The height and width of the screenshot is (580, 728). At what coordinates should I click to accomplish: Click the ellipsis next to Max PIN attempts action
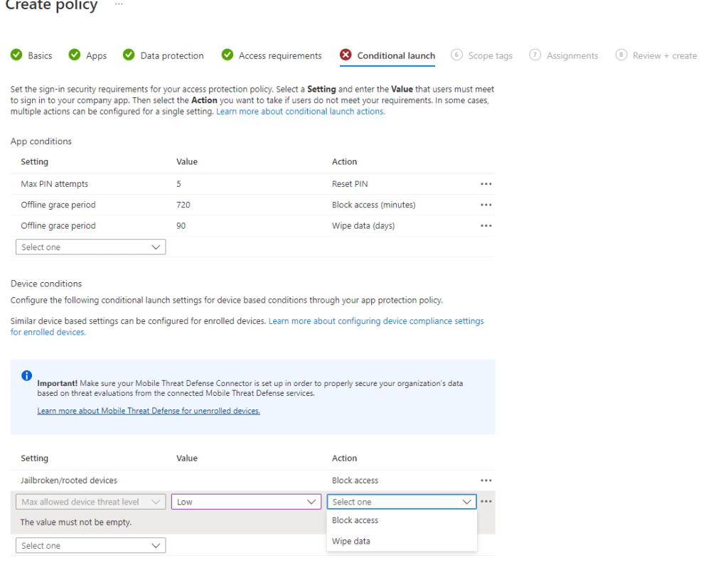tap(486, 183)
